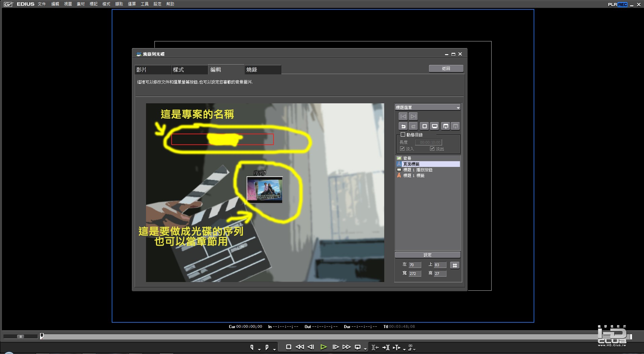Viewport: 644px width, 354px height.
Task: Click the square safe-area display icon
Action: pyautogui.click(x=425, y=126)
